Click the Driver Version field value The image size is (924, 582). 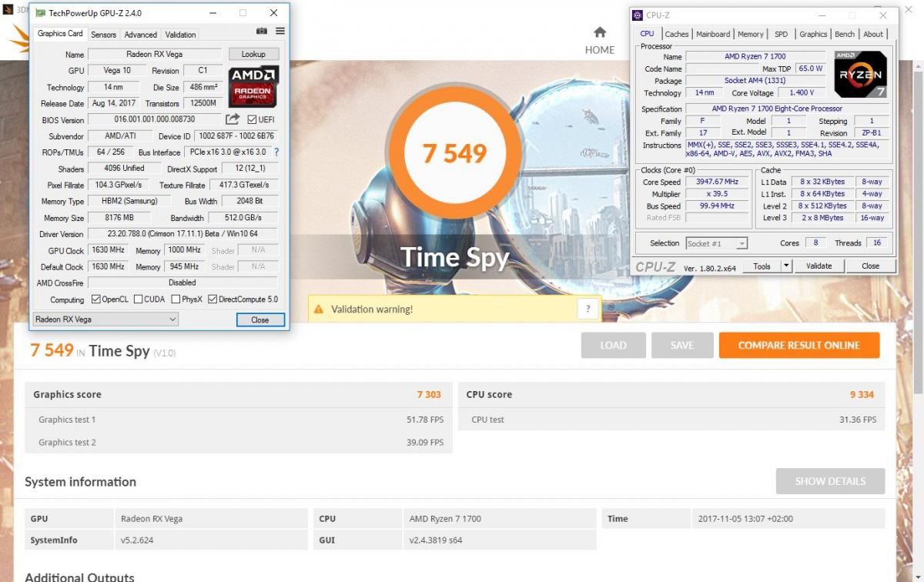182,234
